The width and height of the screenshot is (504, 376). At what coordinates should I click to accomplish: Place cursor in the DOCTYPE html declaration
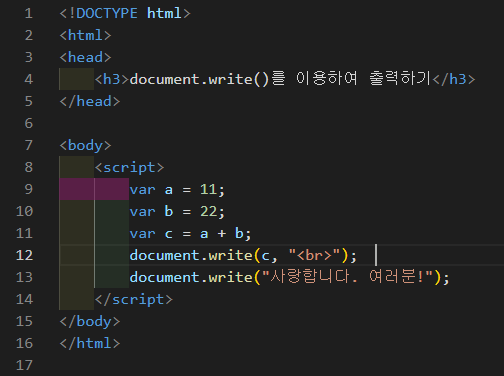point(125,13)
